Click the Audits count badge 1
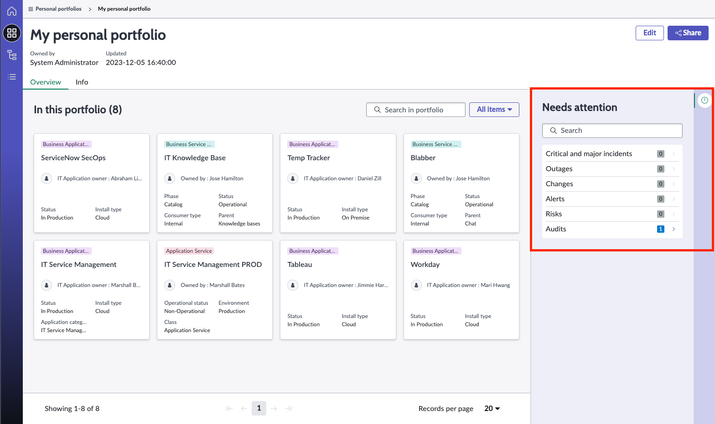715x424 pixels. [x=660, y=229]
